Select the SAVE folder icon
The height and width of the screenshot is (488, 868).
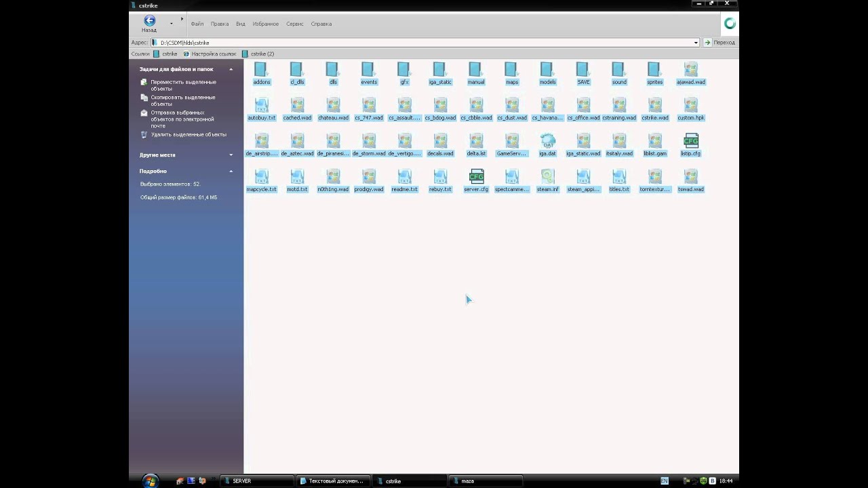pos(583,69)
